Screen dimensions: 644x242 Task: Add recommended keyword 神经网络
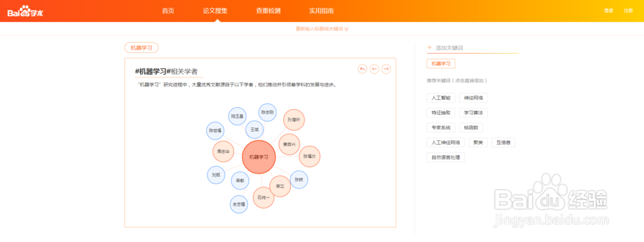click(x=473, y=98)
